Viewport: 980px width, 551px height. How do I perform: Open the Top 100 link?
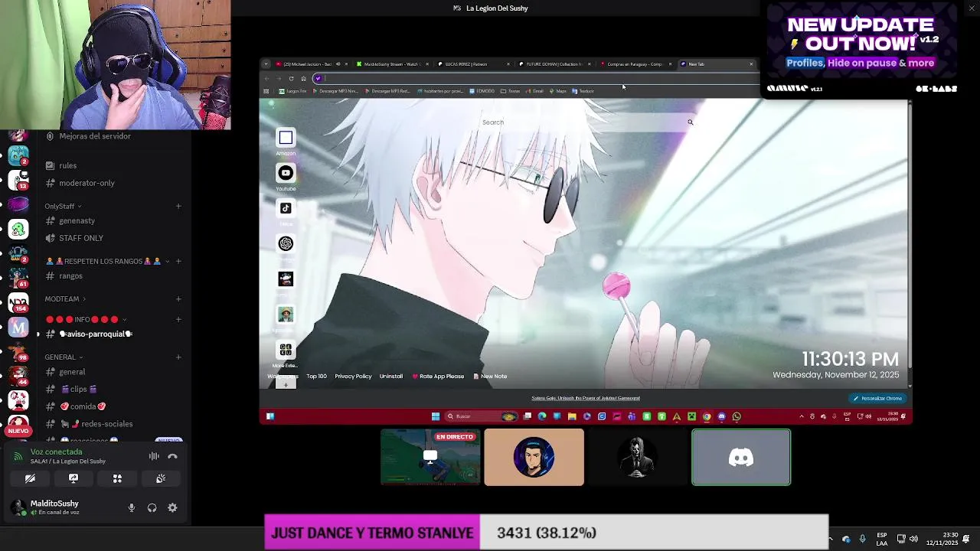[x=316, y=377]
